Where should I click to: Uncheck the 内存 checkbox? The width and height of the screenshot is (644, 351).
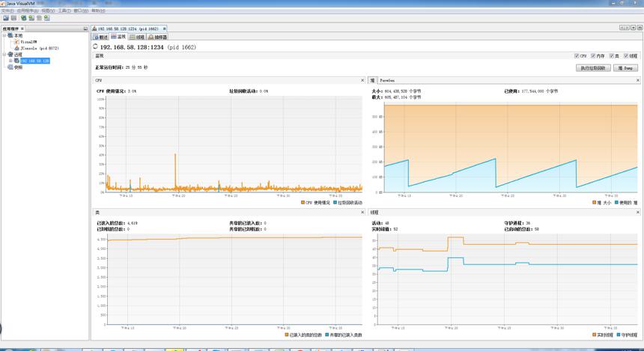click(x=593, y=56)
